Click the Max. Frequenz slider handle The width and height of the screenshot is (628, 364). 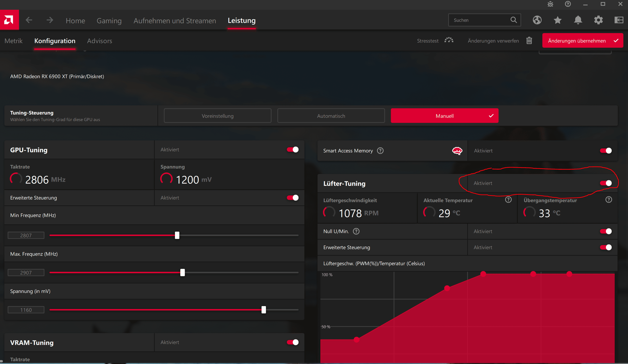pyautogui.click(x=182, y=273)
